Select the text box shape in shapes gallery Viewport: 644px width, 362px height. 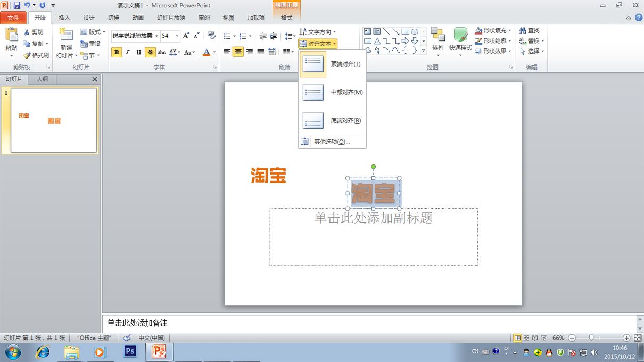[368, 31]
